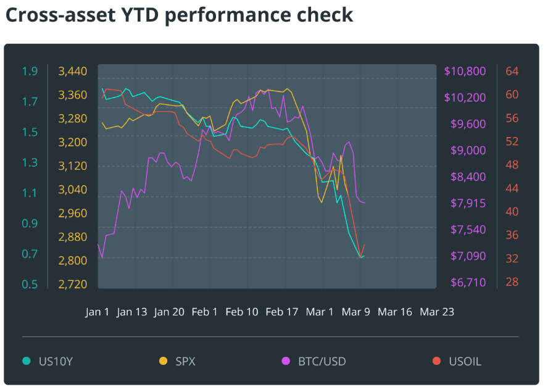The image size is (548, 392).
Task: Toggle the BTC/USD purple legend dot
Action: pos(286,361)
